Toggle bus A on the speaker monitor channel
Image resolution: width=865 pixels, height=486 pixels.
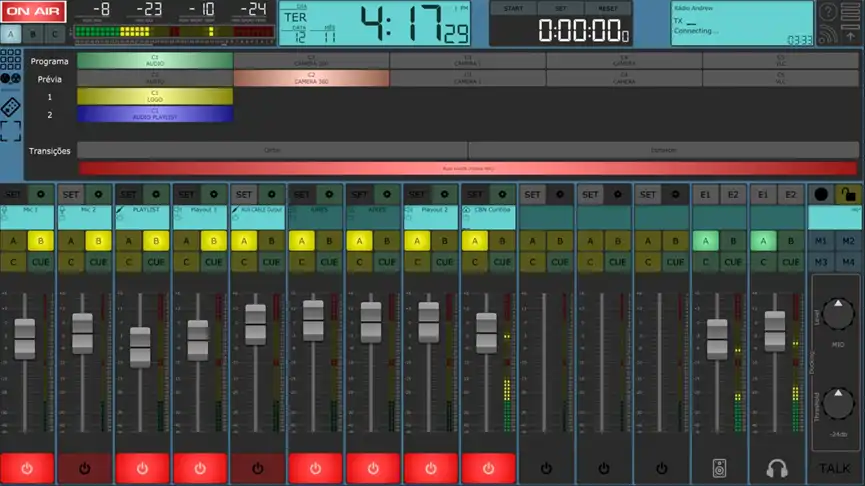tap(706, 241)
